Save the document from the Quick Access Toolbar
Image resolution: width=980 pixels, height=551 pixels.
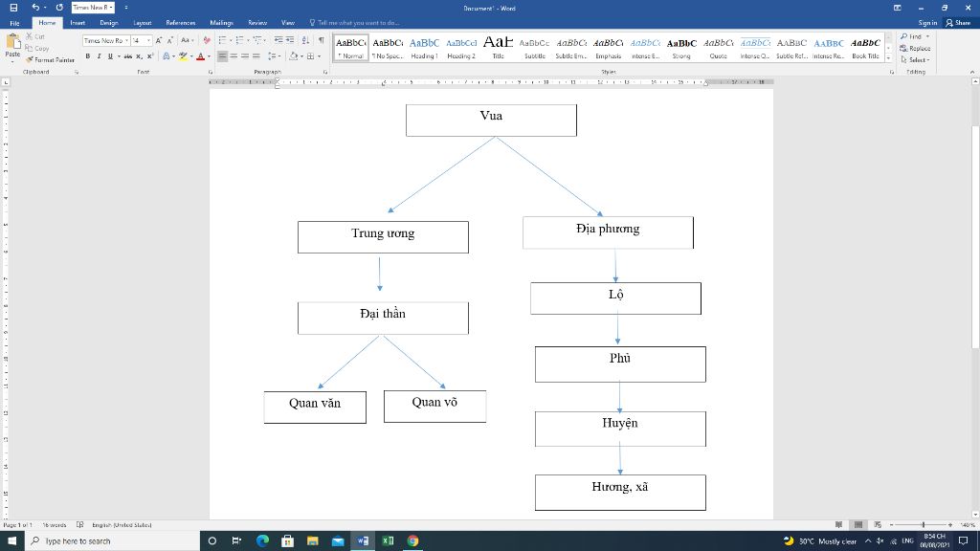pyautogui.click(x=13, y=8)
